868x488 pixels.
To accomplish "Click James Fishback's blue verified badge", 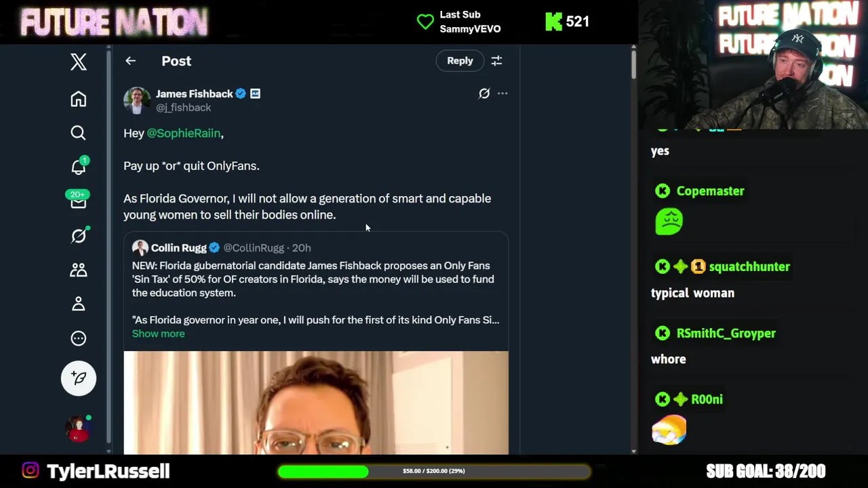I will (241, 94).
